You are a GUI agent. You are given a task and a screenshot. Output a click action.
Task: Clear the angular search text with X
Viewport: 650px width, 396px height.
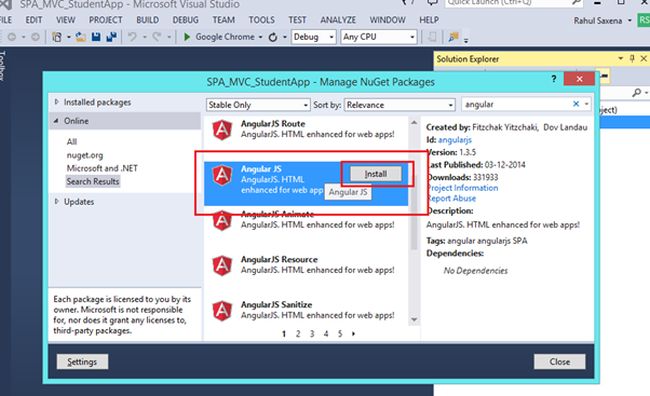tap(576, 104)
